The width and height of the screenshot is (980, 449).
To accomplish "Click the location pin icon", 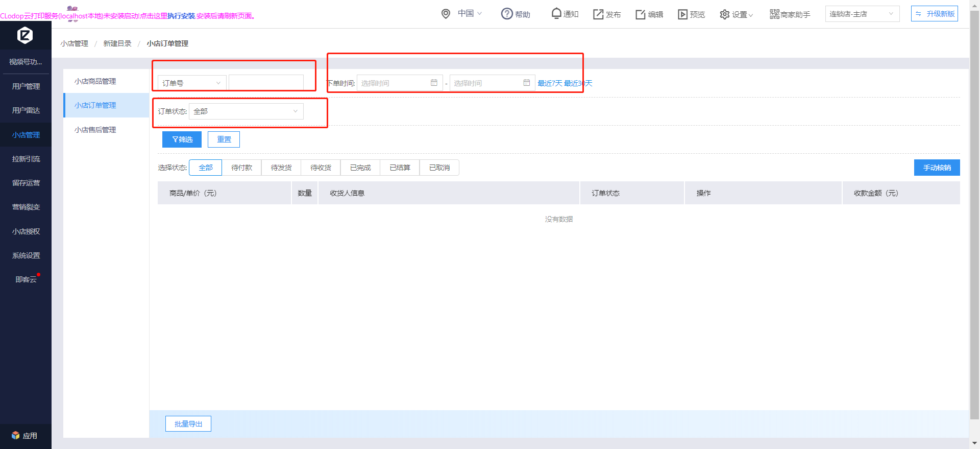I will point(446,14).
